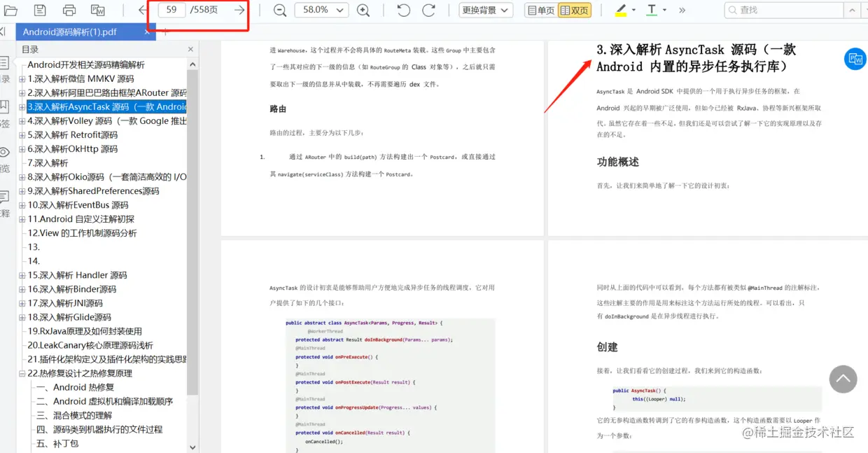Go to the next page arrow
The height and width of the screenshot is (453, 868).
coord(239,10)
